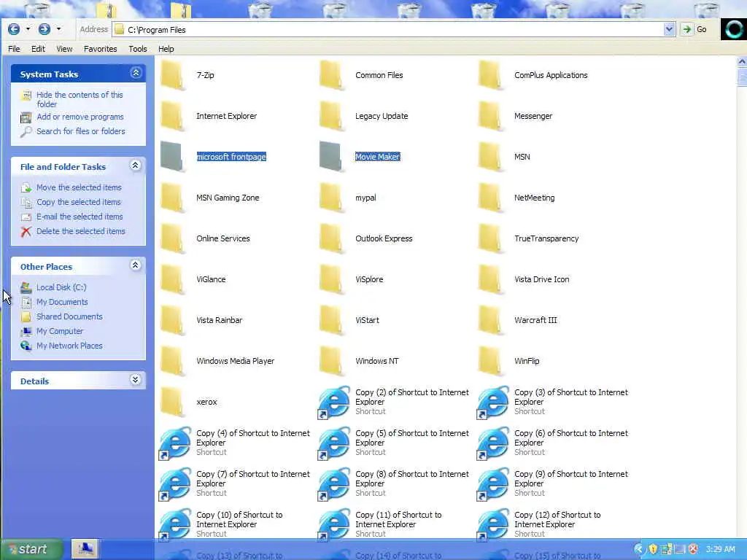Select the TrueTransparency folder icon
The width and height of the screenshot is (747, 560).
click(491, 238)
